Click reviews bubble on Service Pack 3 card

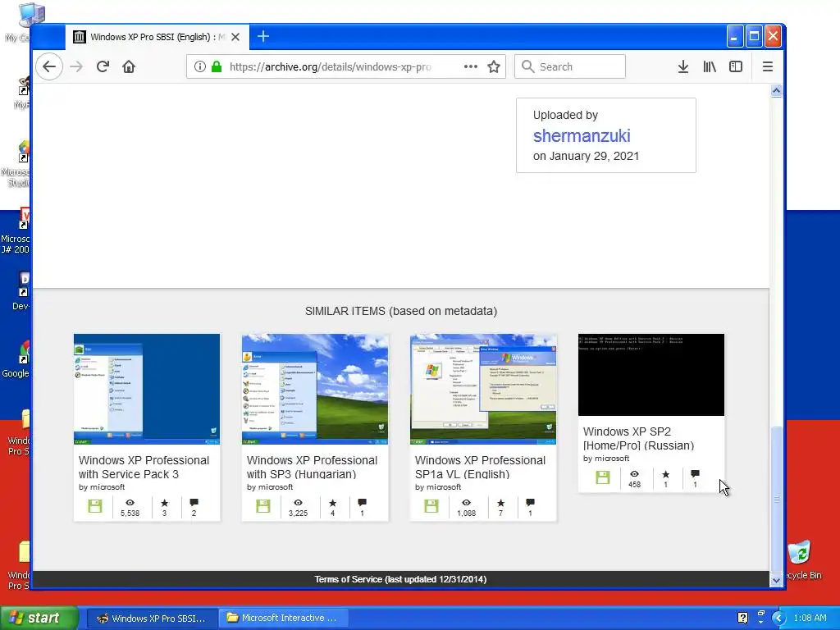[x=194, y=503]
